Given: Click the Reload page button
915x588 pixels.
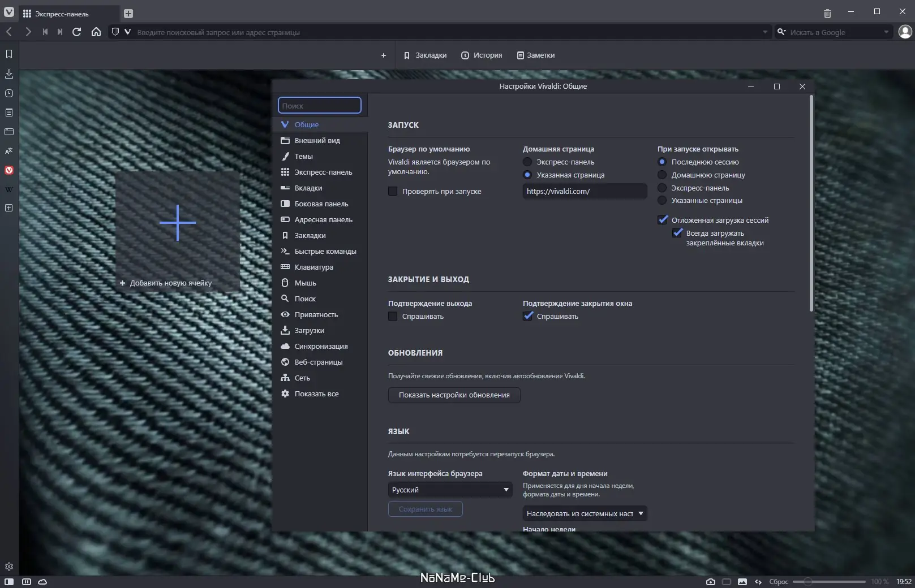Looking at the screenshot, I should (x=77, y=32).
